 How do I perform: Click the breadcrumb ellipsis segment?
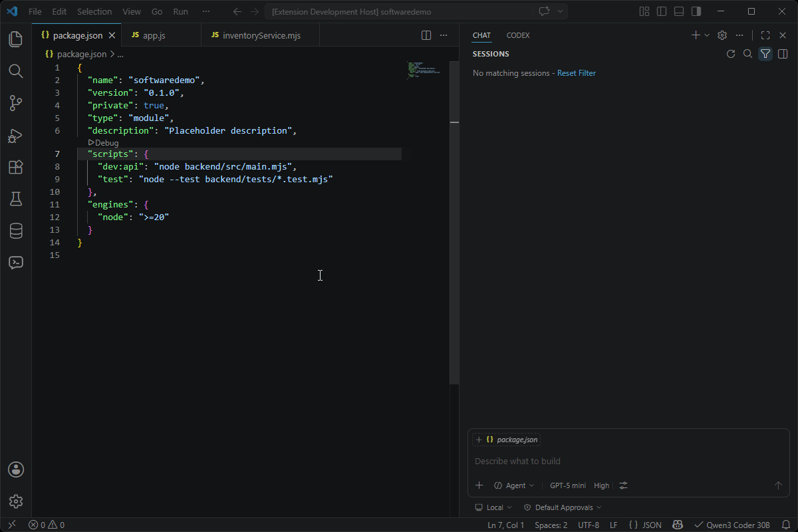tap(120, 55)
